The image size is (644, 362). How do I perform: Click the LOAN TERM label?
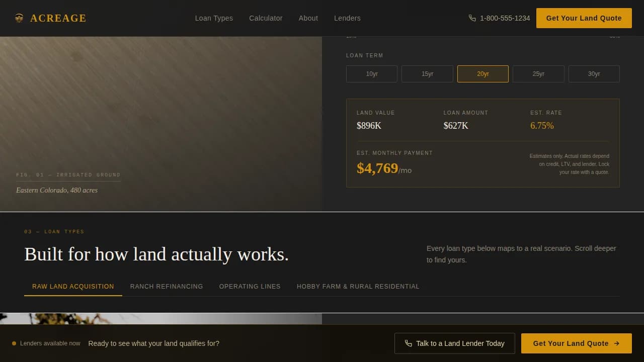pos(365,56)
